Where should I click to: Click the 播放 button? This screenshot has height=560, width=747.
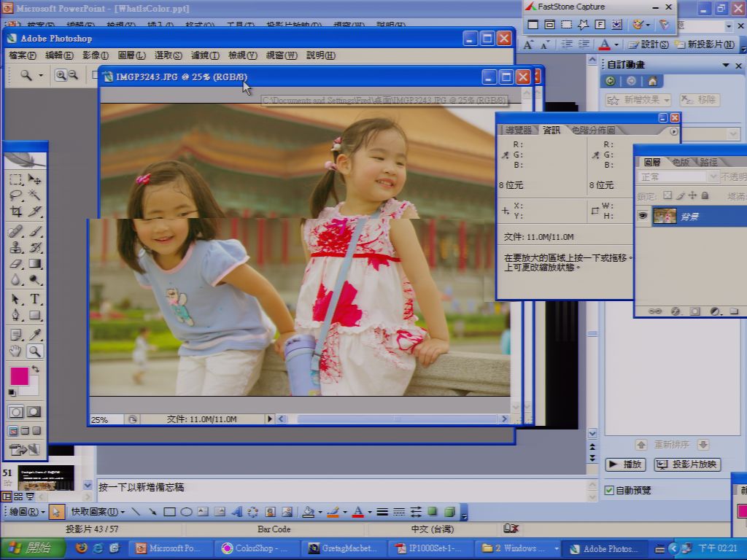click(625, 464)
